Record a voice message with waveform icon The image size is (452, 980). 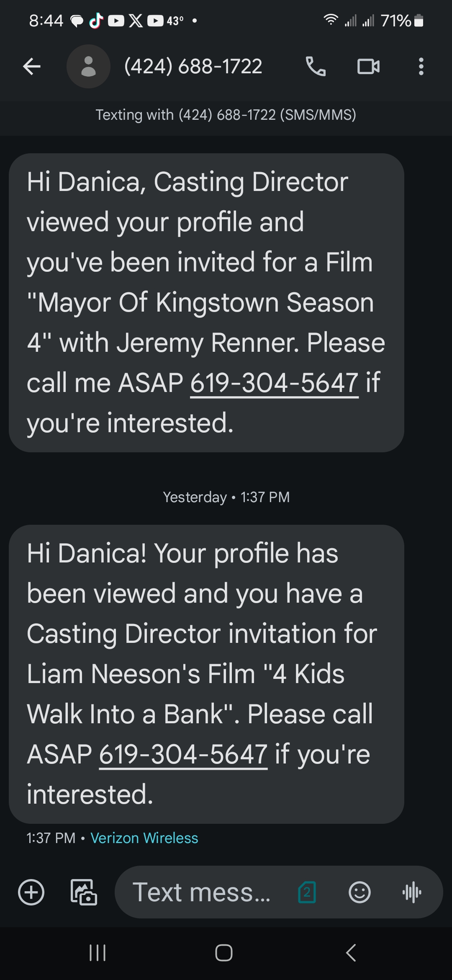pos(412,892)
